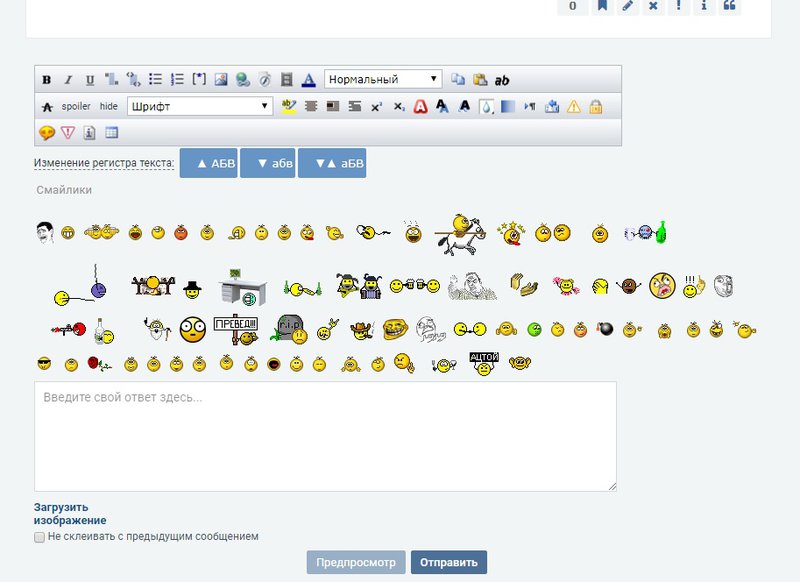Click the hide tag button
Screen dimensions: 800x582
(x=108, y=106)
